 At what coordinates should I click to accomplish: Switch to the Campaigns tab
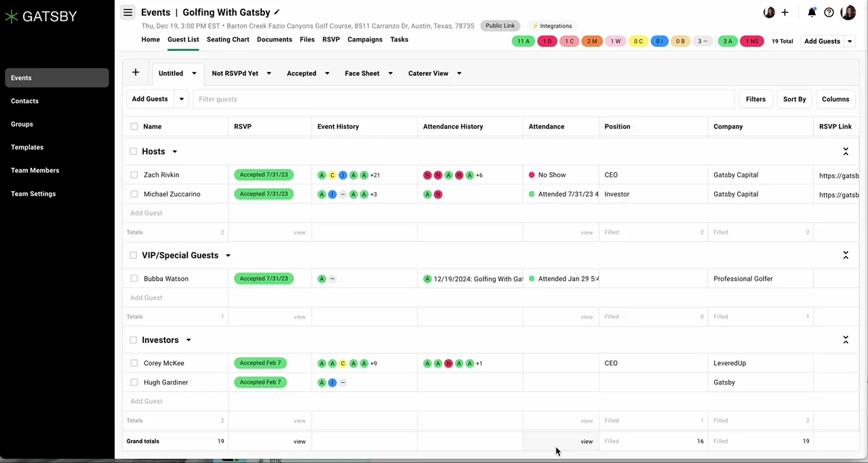(365, 39)
